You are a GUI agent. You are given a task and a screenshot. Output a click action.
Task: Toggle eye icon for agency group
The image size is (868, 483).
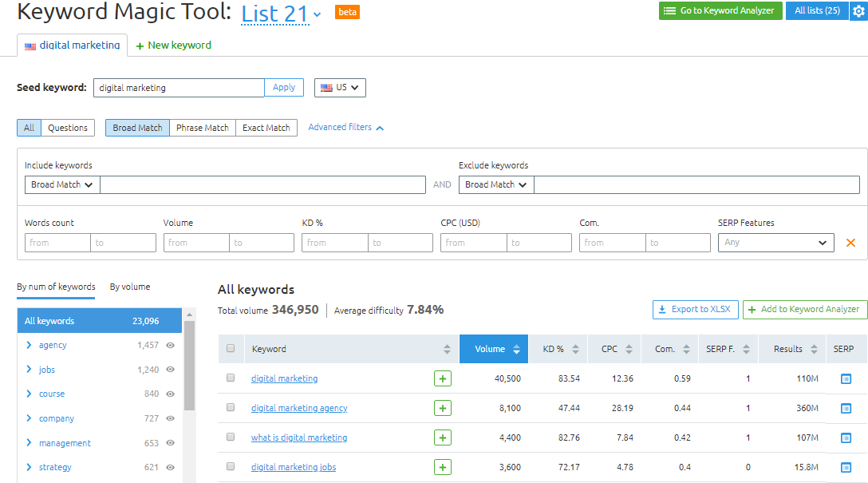click(170, 345)
